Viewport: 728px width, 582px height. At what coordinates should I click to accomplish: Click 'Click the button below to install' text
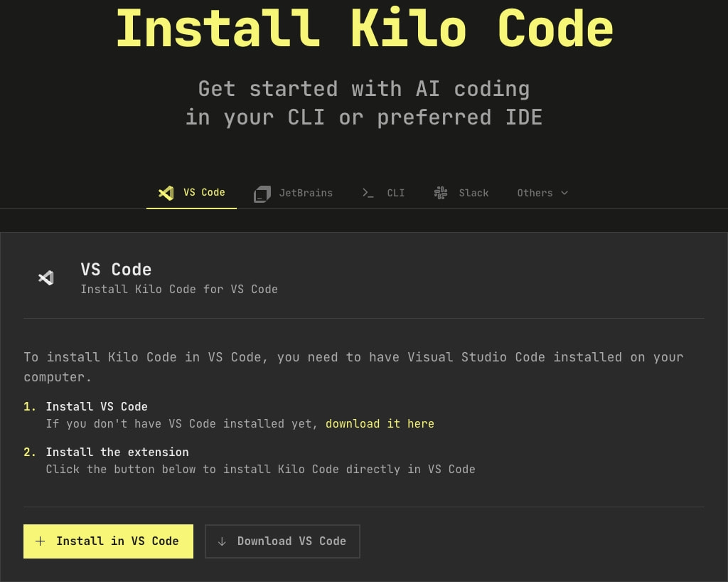pos(260,469)
